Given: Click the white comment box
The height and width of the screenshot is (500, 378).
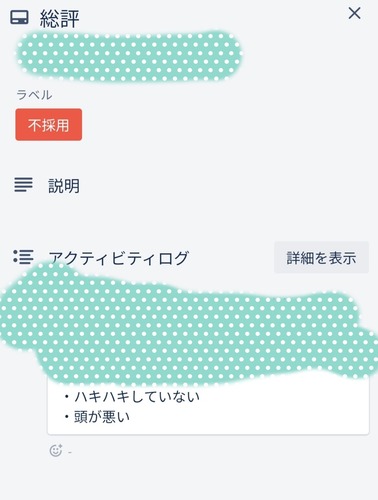Looking at the screenshot, I should coord(208,405).
